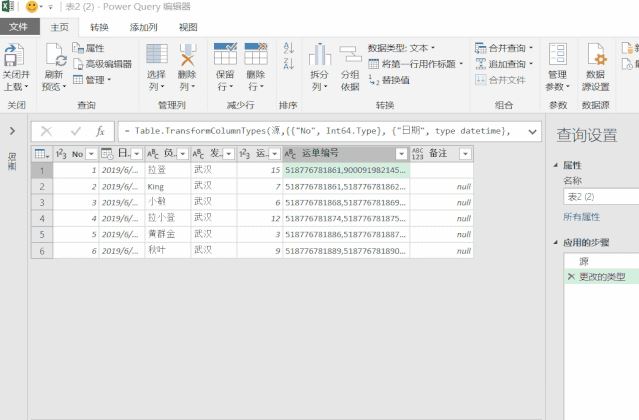Open the 合并查询 merge queries dropdown
This screenshot has width=639, height=420.
click(x=504, y=48)
